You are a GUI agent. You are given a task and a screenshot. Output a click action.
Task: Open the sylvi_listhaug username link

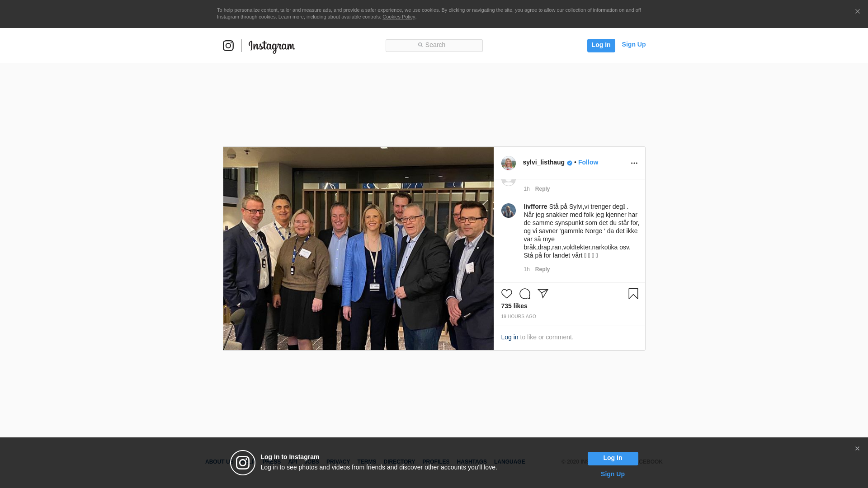pyautogui.click(x=543, y=162)
